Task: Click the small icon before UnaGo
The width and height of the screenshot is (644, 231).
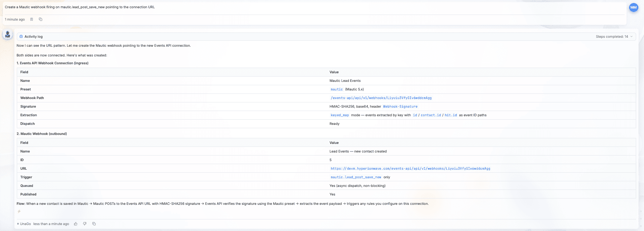Action: click(18, 224)
